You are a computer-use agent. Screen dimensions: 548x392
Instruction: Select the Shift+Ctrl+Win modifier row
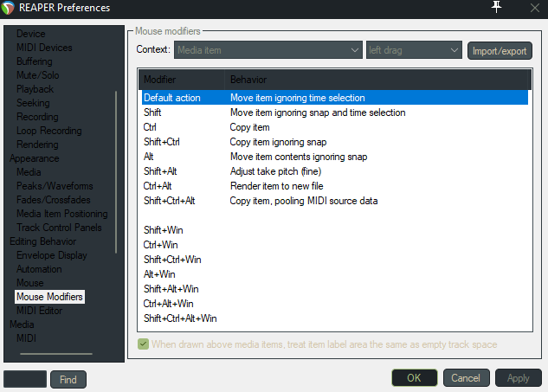[x=335, y=260]
